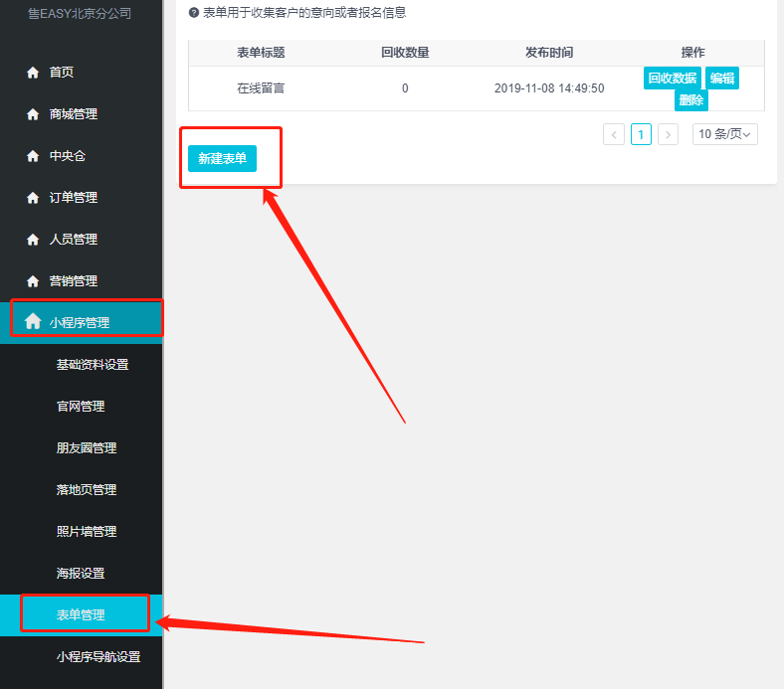Click the question mark help icon
This screenshot has height=689, width=784.
[x=194, y=13]
